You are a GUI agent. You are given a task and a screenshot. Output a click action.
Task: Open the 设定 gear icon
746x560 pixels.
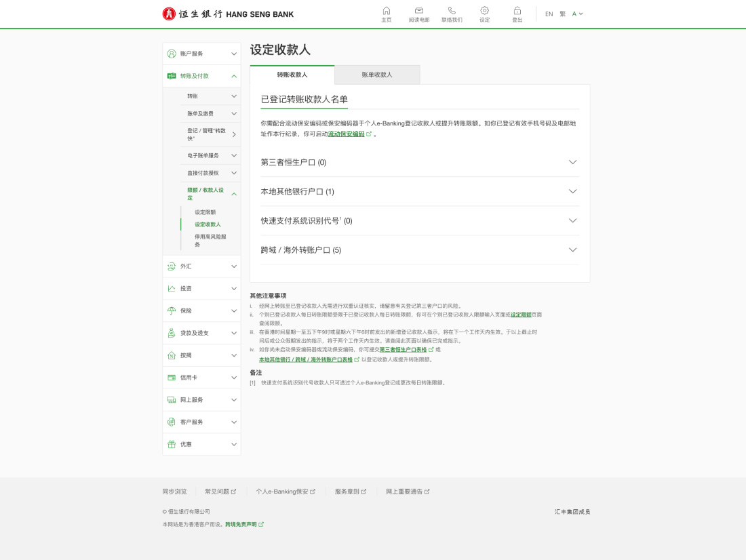[484, 11]
